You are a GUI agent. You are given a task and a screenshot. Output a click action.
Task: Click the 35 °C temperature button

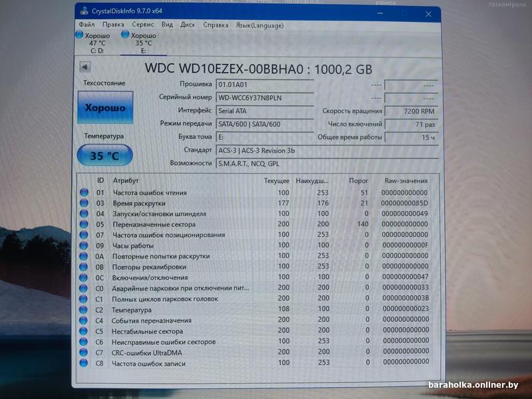[x=105, y=156]
